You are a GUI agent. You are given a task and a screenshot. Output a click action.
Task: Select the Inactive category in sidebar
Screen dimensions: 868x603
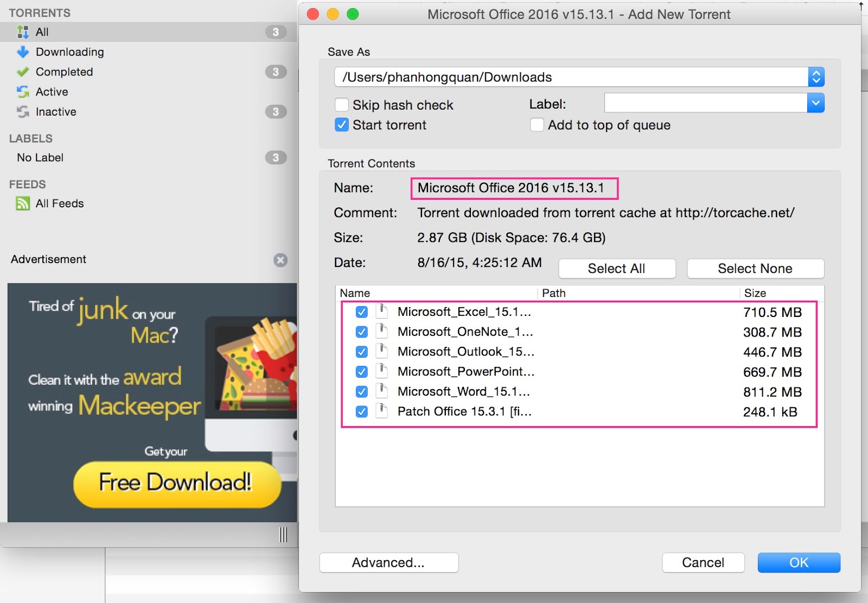point(149,112)
